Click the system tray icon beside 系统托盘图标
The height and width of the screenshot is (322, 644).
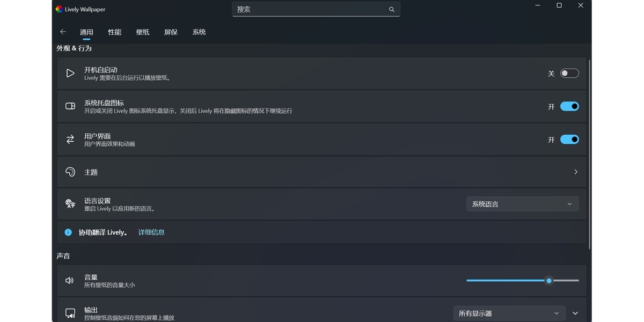70,106
